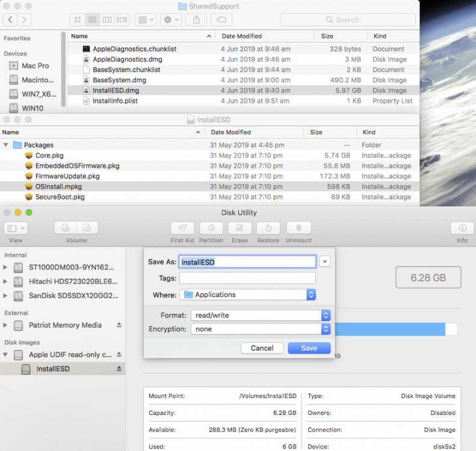This screenshot has width=476, height=451.
Task: Select SecureBoot.pkg package
Action: tap(210, 197)
